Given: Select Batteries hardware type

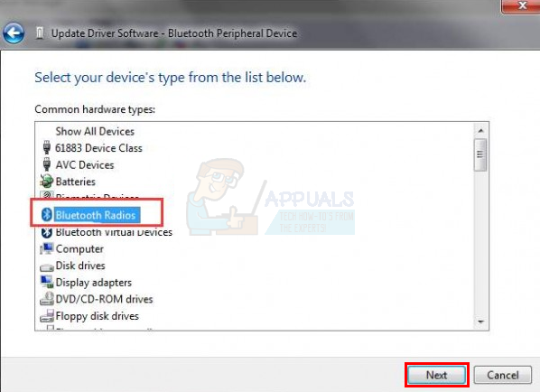Looking at the screenshot, I should pyautogui.click(x=76, y=182).
